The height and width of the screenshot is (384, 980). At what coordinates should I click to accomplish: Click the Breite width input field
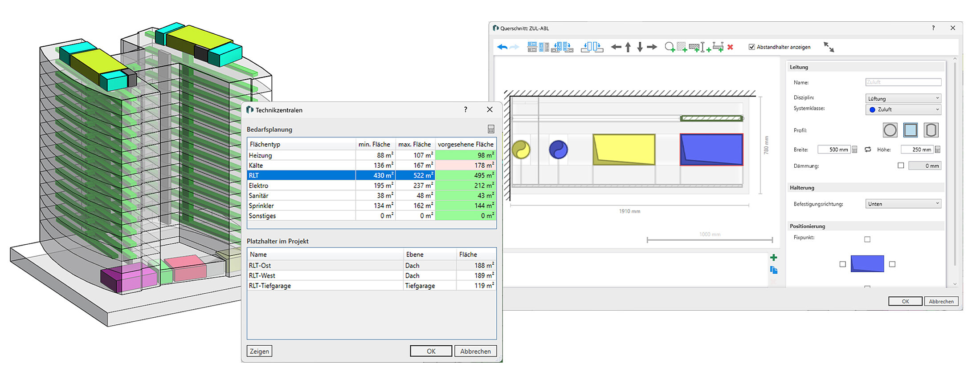[833, 150]
